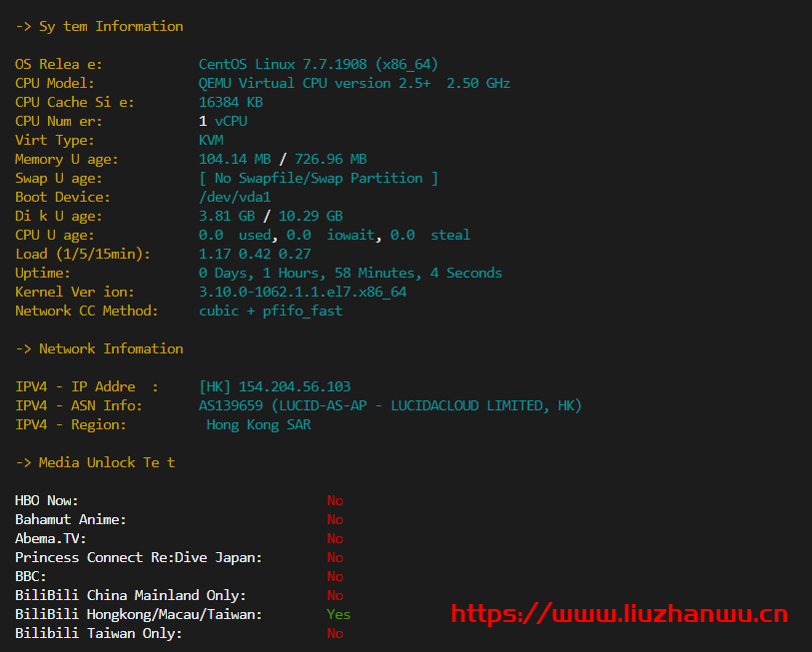812x652 pixels.
Task: Click the Hong Kong SAR region value
Action: click(x=259, y=424)
